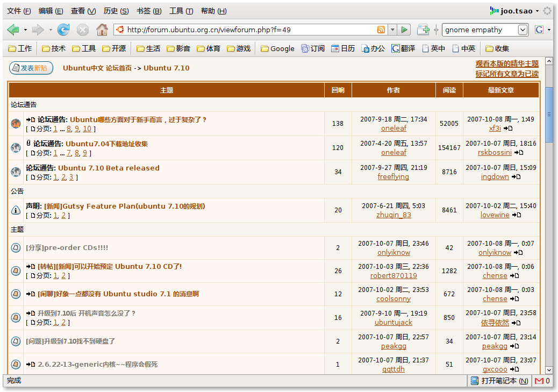The width and height of the screenshot is (558, 392).
Task: Click the scrollbar up arrow
Action: (x=549, y=61)
